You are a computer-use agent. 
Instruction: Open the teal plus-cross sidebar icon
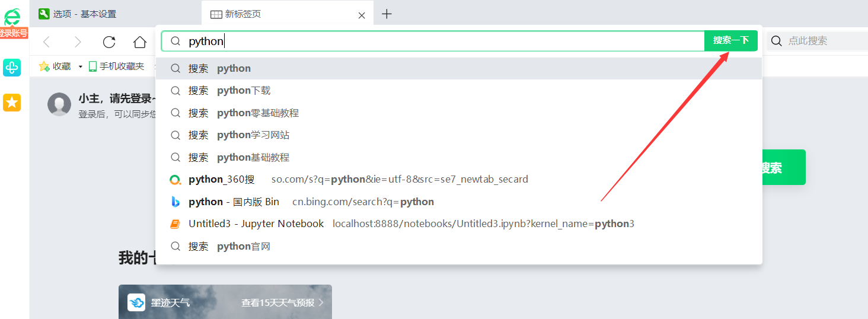pos(12,68)
